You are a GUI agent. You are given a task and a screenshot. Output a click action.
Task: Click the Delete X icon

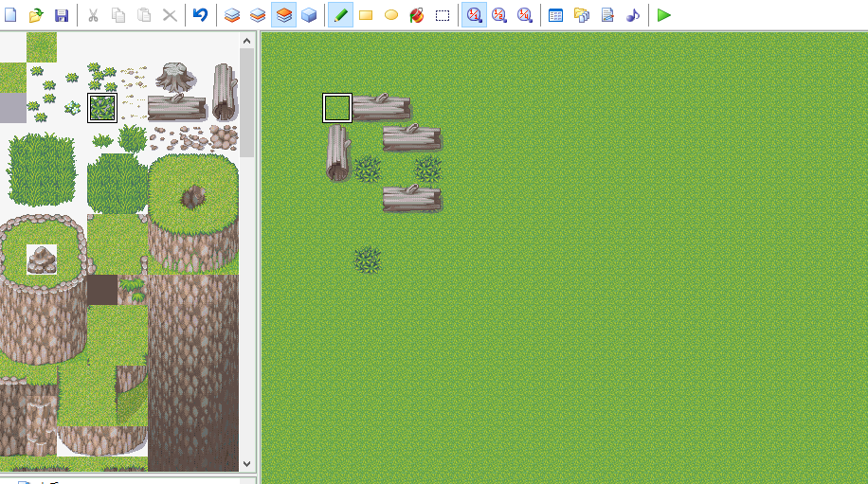coord(170,15)
